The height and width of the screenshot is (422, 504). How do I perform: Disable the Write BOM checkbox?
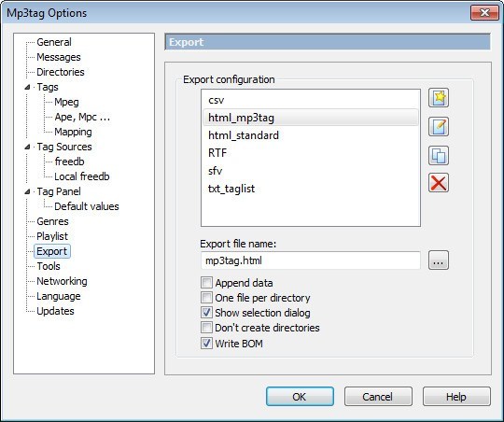(x=206, y=344)
